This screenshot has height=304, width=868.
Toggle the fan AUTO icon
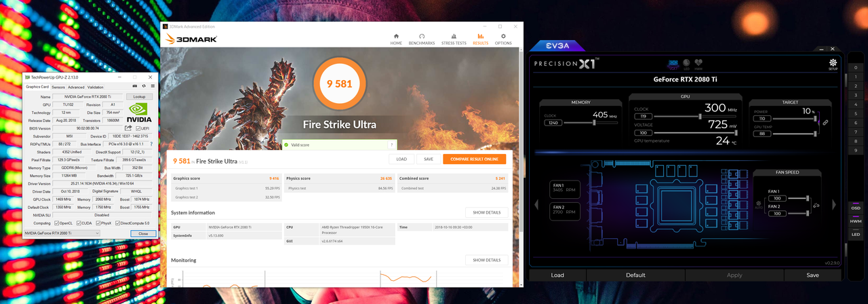pos(758,205)
